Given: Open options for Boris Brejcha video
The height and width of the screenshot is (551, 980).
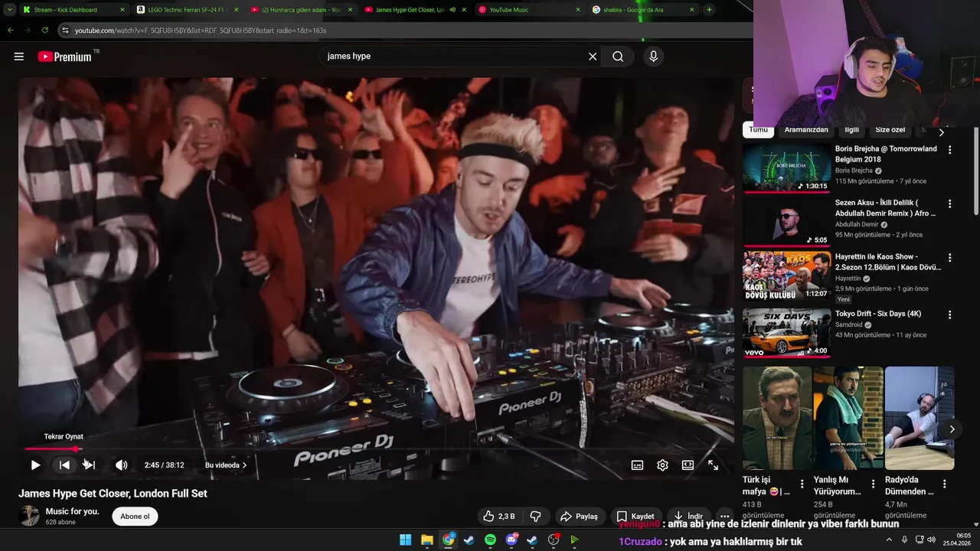Looking at the screenshot, I should [x=949, y=150].
